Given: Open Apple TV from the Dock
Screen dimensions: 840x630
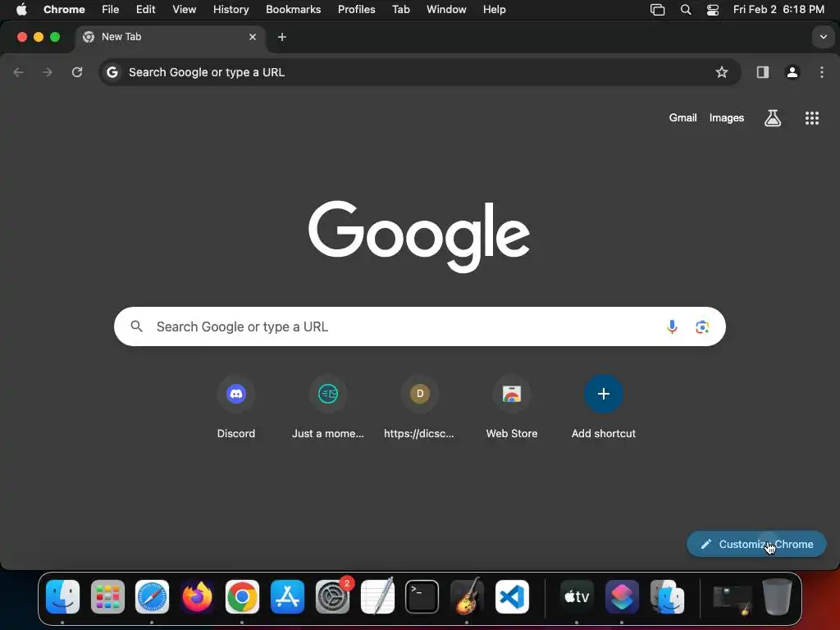Looking at the screenshot, I should 577,597.
